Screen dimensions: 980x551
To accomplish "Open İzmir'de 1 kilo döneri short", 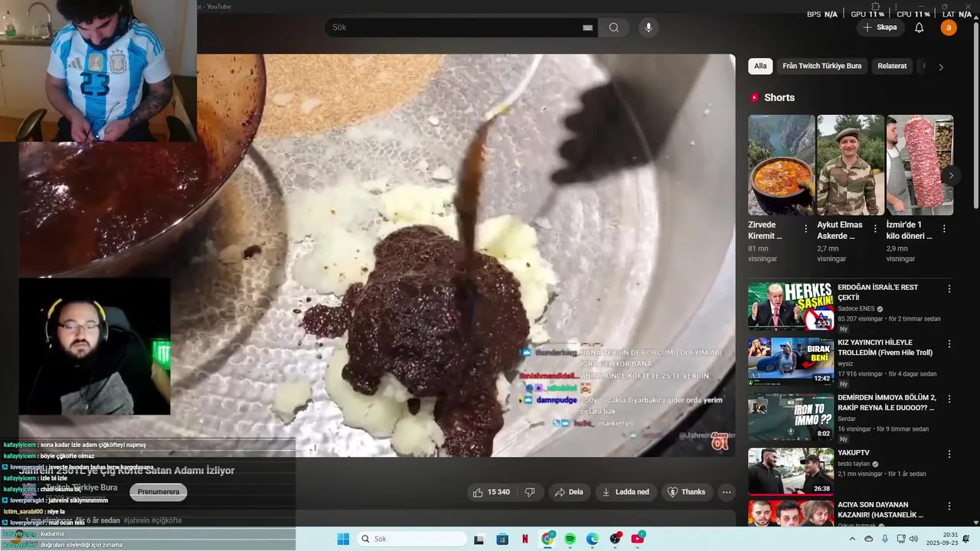I will tap(920, 165).
